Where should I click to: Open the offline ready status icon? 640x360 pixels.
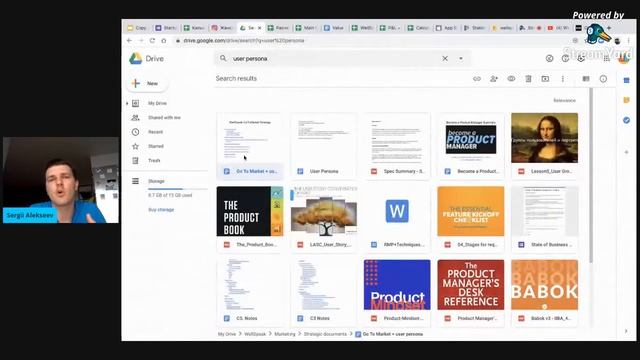coord(549,58)
